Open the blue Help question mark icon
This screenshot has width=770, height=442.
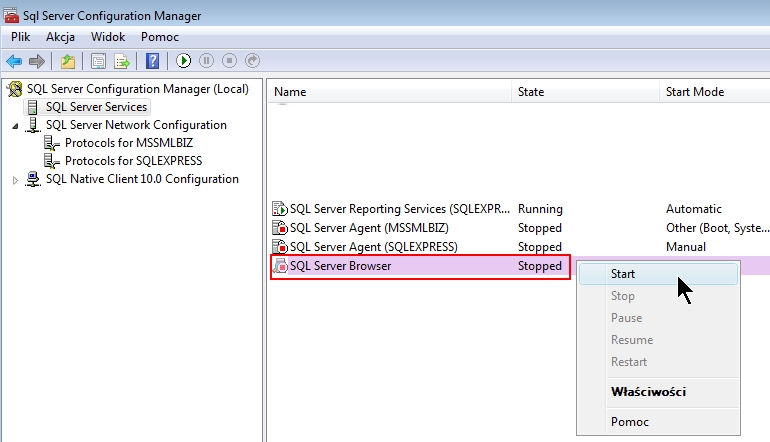(x=153, y=61)
